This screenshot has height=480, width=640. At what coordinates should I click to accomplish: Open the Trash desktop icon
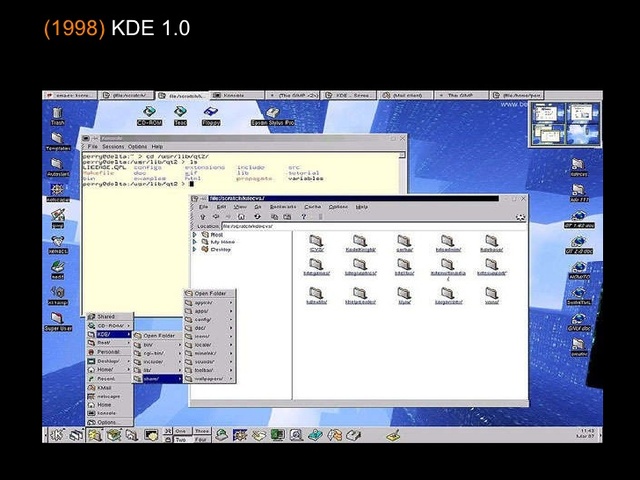pos(58,116)
